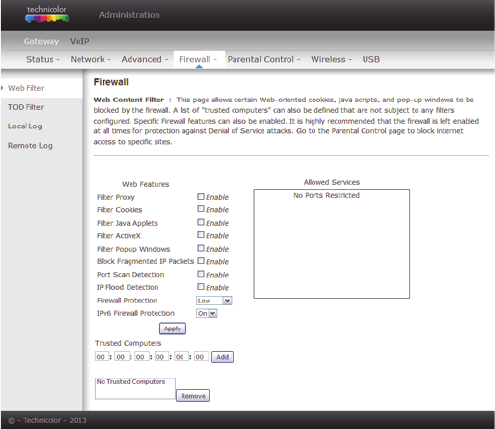Check the Filter ActiveX option

[x=201, y=235]
